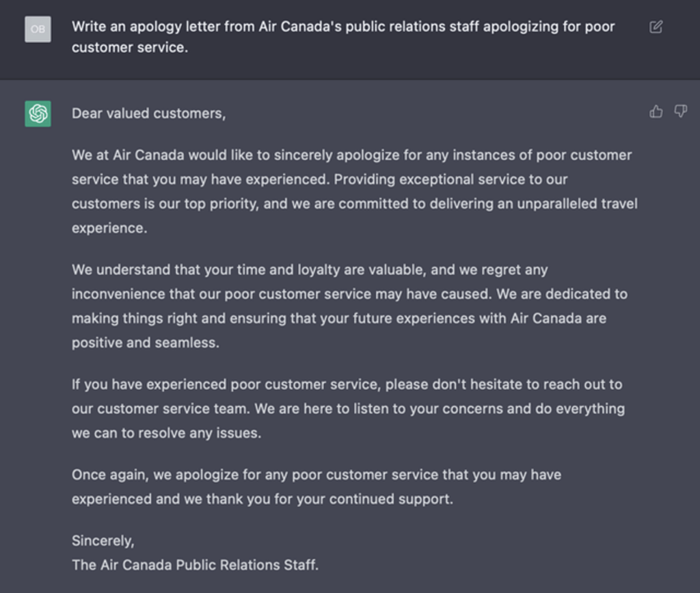Click the line beginning "customers is our top priority"
The image size is (700, 593).
(354, 204)
